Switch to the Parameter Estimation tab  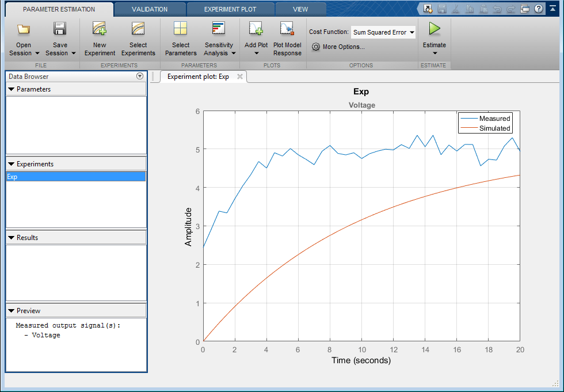(59, 9)
